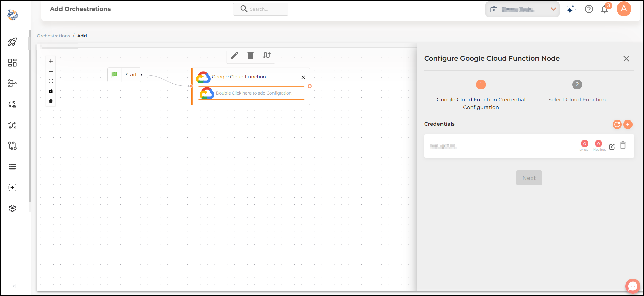Fit the canvas view to screen
The image size is (644, 296).
tap(51, 81)
